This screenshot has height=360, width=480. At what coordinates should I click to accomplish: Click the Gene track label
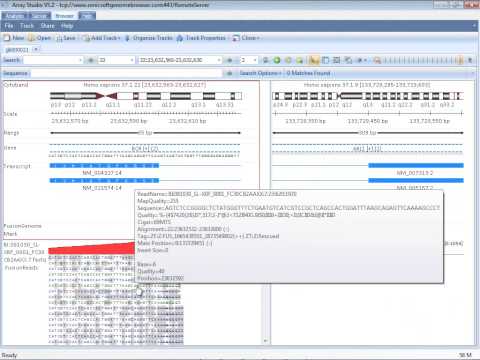pos(10,148)
